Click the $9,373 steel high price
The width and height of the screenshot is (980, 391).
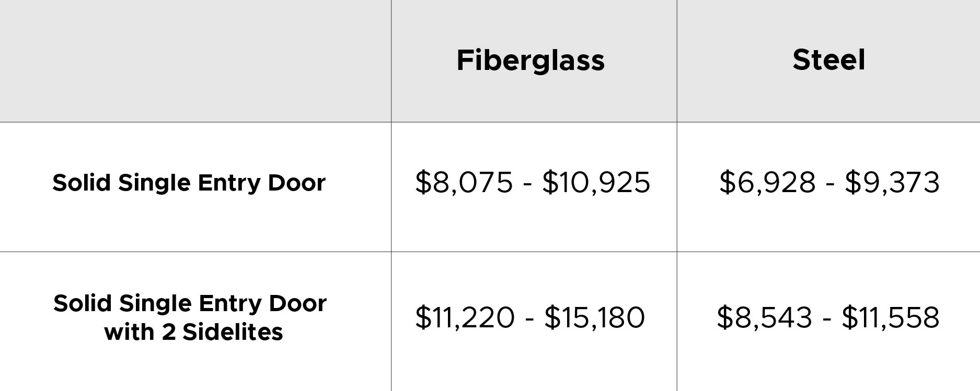[892, 183]
